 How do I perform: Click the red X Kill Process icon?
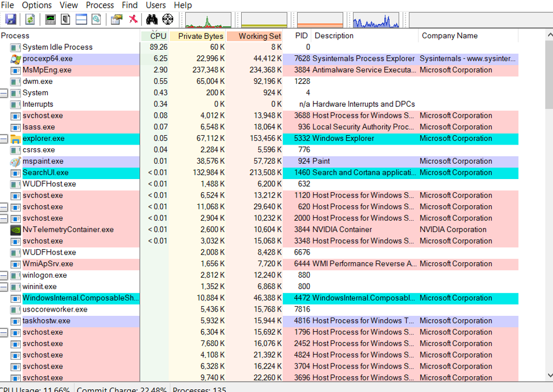tap(133, 19)
